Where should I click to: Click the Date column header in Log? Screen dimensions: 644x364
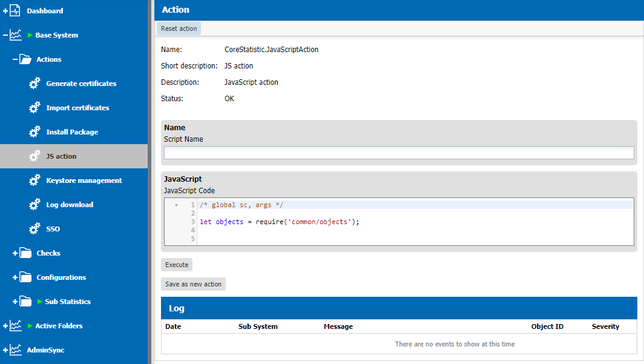point(173,326)
